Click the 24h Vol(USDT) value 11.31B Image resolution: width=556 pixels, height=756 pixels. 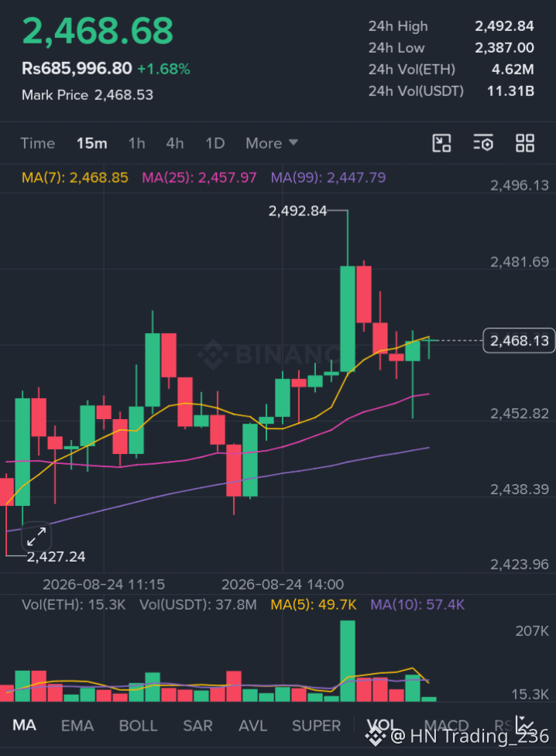coord(511,91)
